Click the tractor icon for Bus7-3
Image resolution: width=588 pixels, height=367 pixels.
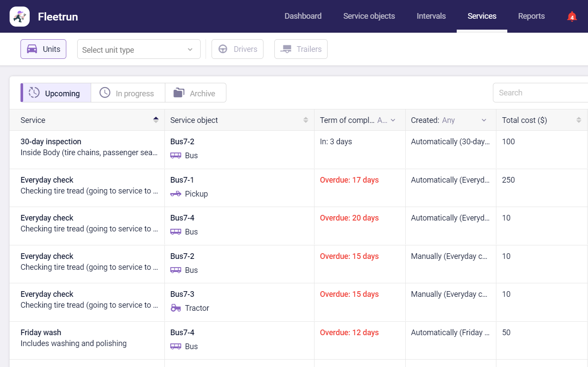tap(176, 308)
